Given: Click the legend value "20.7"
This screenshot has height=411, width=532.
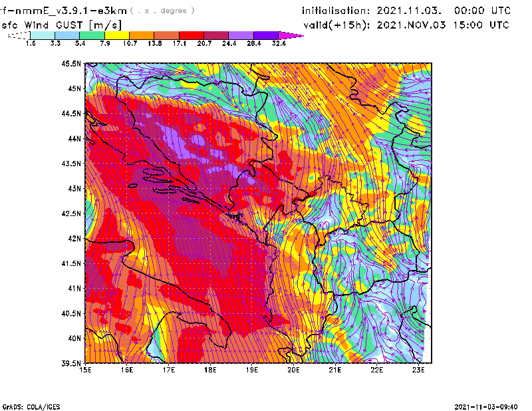Looking at the screenshot, I should pos(204,43).
